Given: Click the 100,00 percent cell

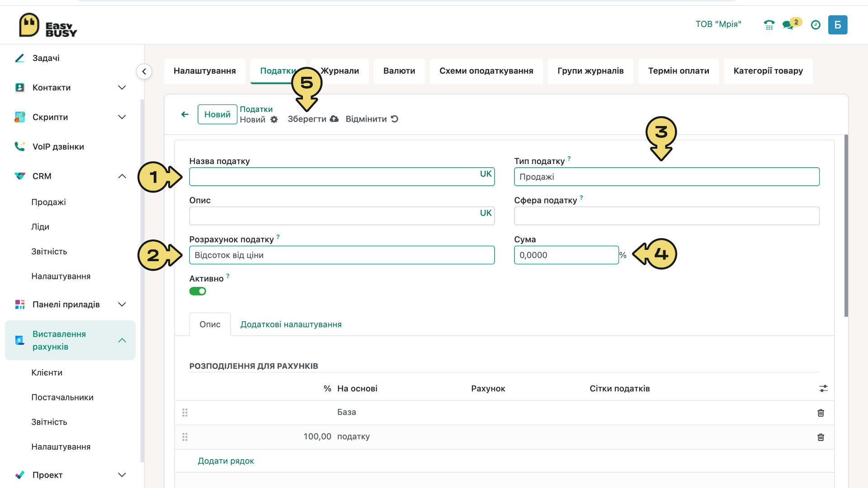Looking at the screenshot, I should [317, 437].
